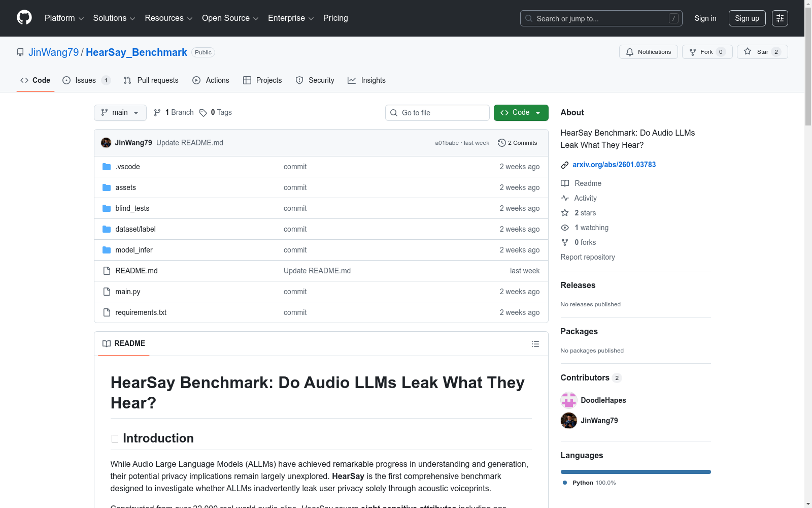The image size is (812, 508).
Task: Open the Packages section heading
Action: pyautogui.click(x=579, y=332)
